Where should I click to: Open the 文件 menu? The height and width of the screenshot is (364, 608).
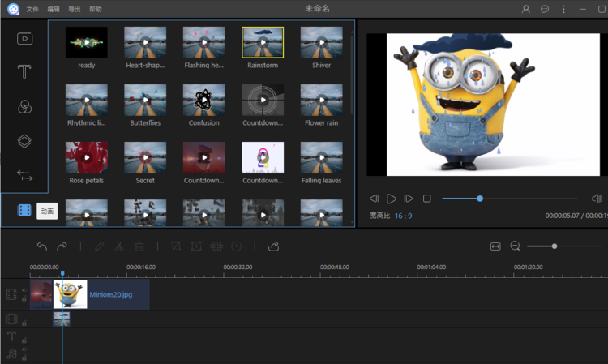(x=32, y=9)
